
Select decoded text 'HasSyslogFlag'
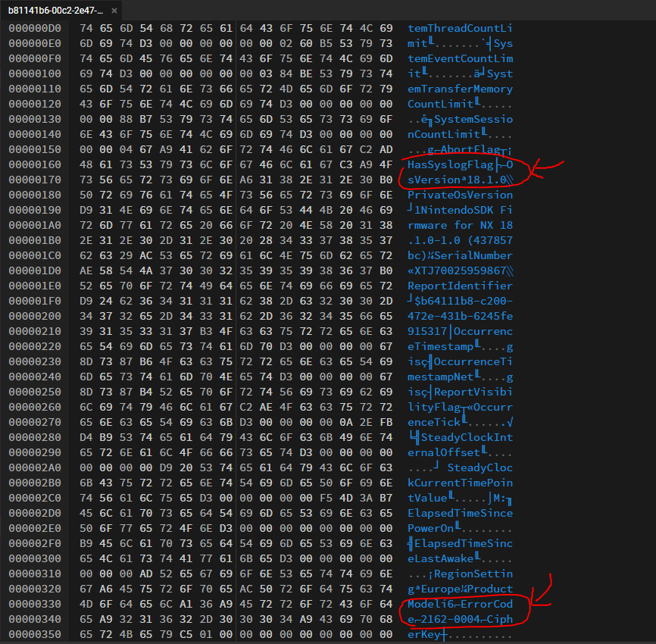[x=451, y=164]
